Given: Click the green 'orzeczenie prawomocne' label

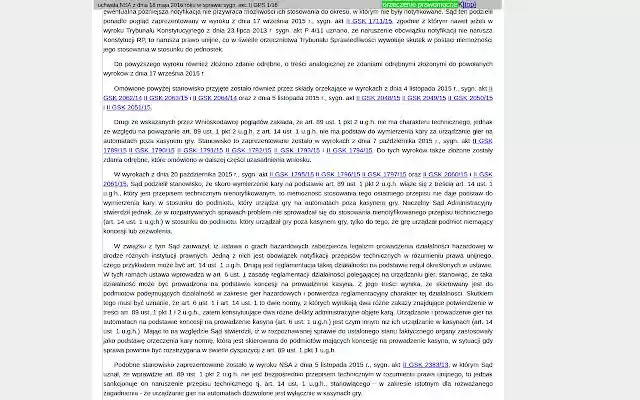Looking at the screenshot, I should tap(420, 4).
